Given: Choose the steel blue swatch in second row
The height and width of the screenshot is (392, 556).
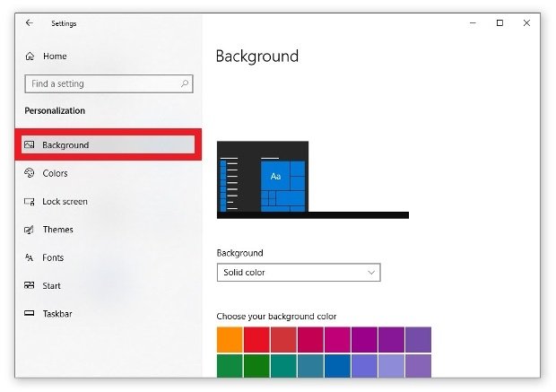Looking at the screenshot, I should 310,366.
